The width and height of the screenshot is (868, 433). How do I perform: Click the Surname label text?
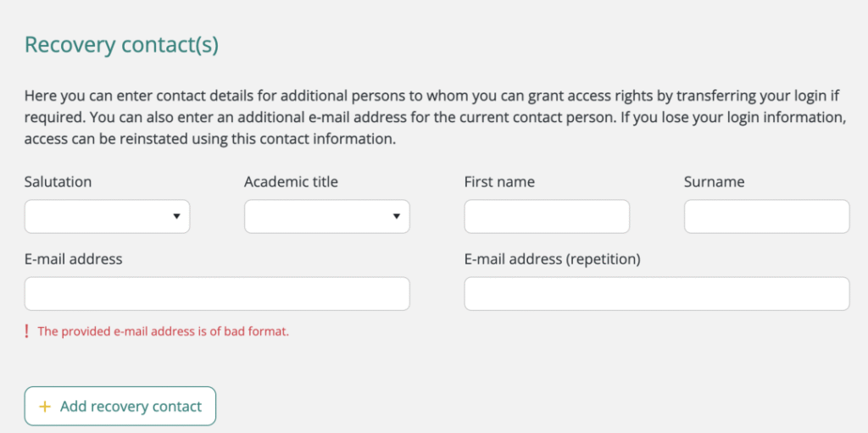(714, 182)
